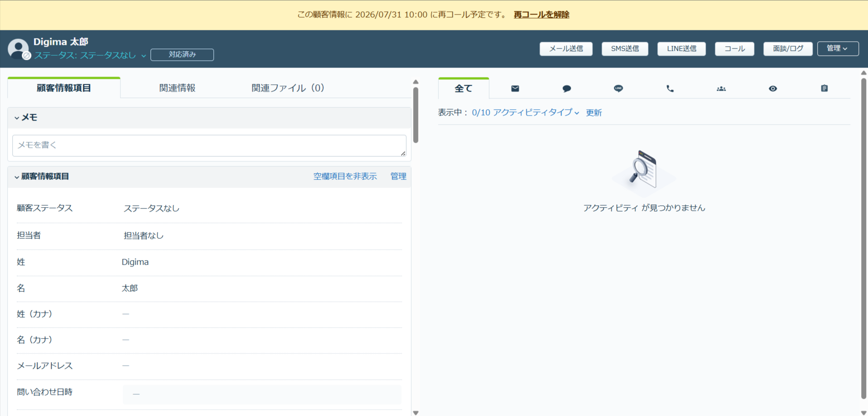Click the left panel scrollbar thumb
This screenshot has height=416, width=868.
coord(415,115)
